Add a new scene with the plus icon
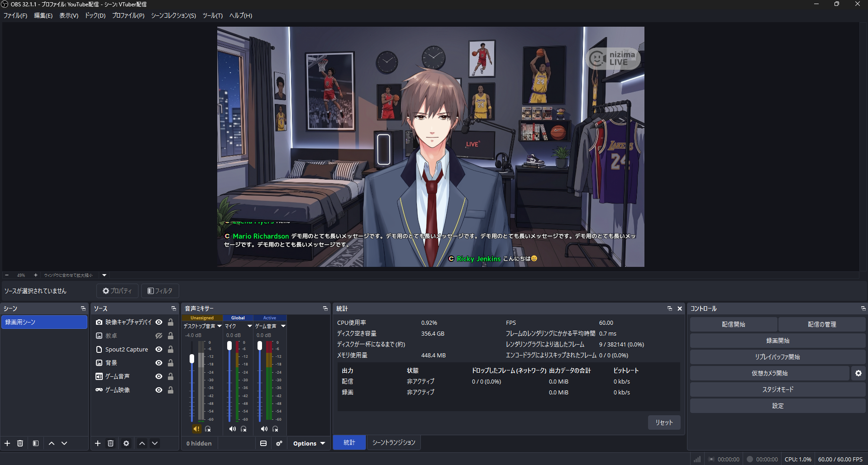 tap(7, 443)
